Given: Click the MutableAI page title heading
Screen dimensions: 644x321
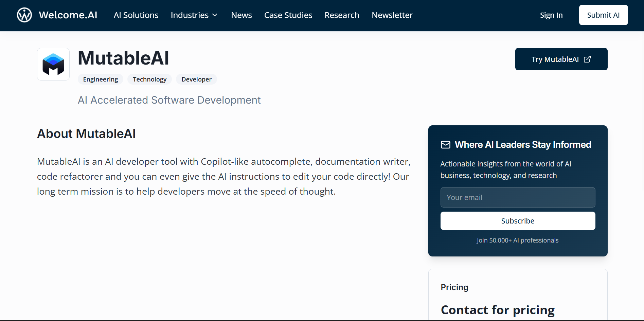Looking at the screenshot, I should [x=123, y=58].
